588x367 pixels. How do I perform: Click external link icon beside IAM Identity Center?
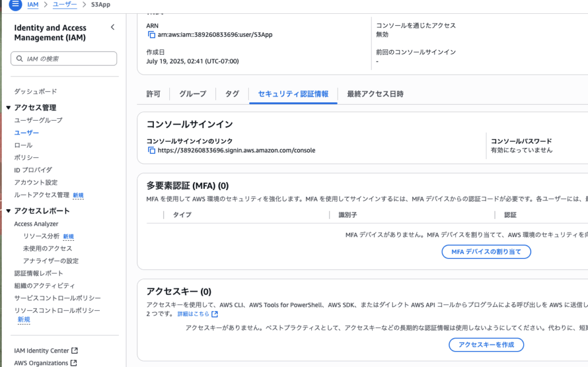point(75,350)
